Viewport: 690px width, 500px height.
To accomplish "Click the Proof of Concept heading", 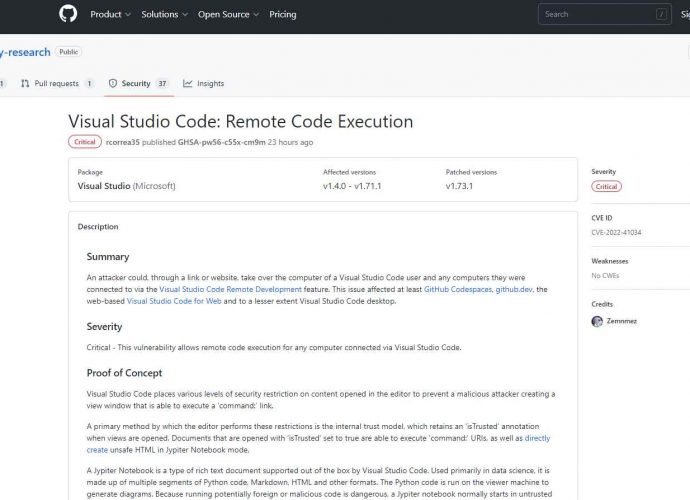I will 125,373.
